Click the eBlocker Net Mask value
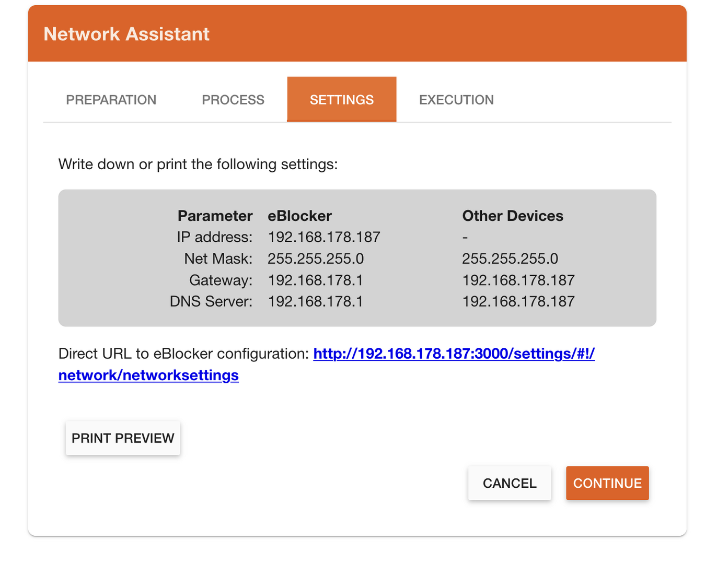Image resolution: width=728 pixels, height=564 pixels. 316,258
